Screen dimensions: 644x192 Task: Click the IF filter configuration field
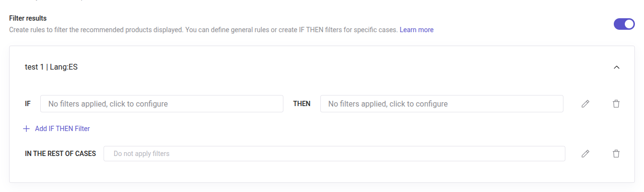tap(162, 104)
